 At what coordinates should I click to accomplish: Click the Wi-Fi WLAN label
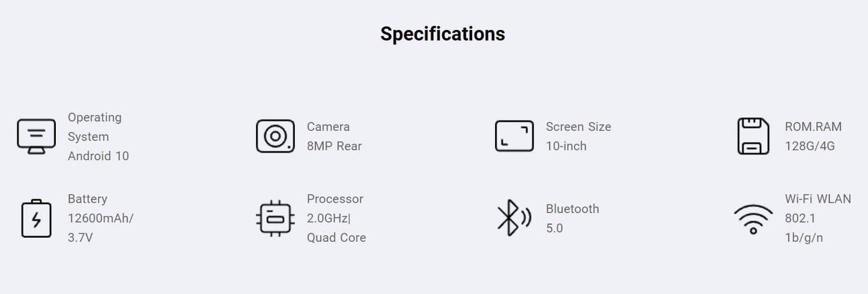coord(818,199)
